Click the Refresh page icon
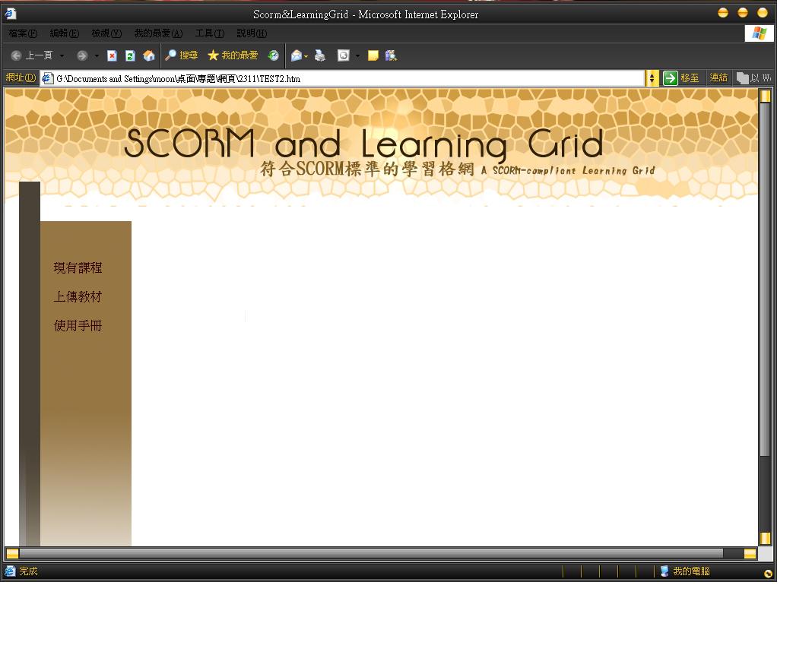The width and height of the screenshot is (812, 655). point(130,55)
